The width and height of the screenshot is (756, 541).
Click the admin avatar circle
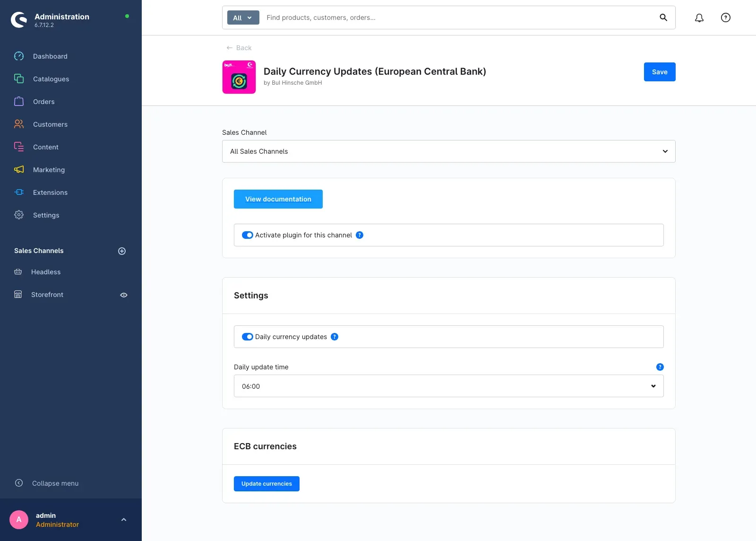click(19, 520)
